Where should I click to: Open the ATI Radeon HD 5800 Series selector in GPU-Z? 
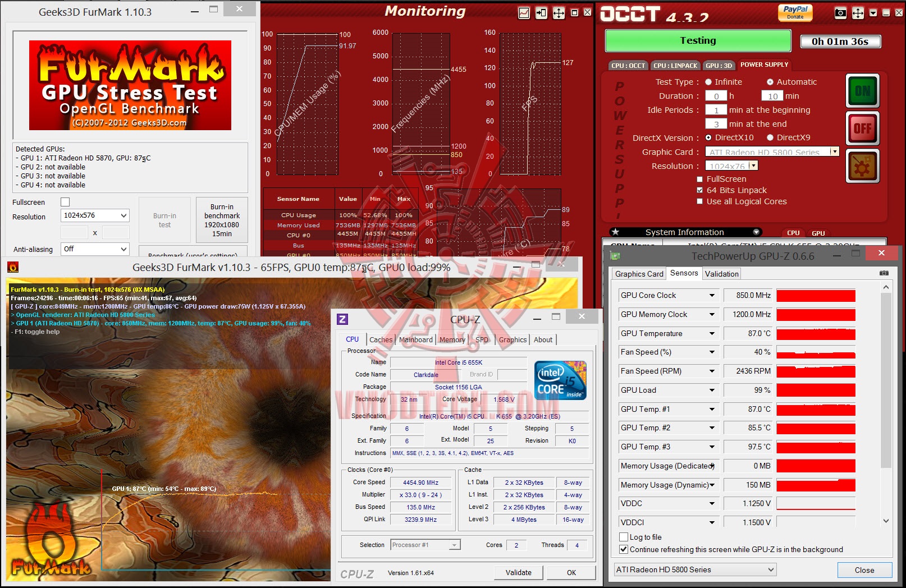click(x=695, y=569)
